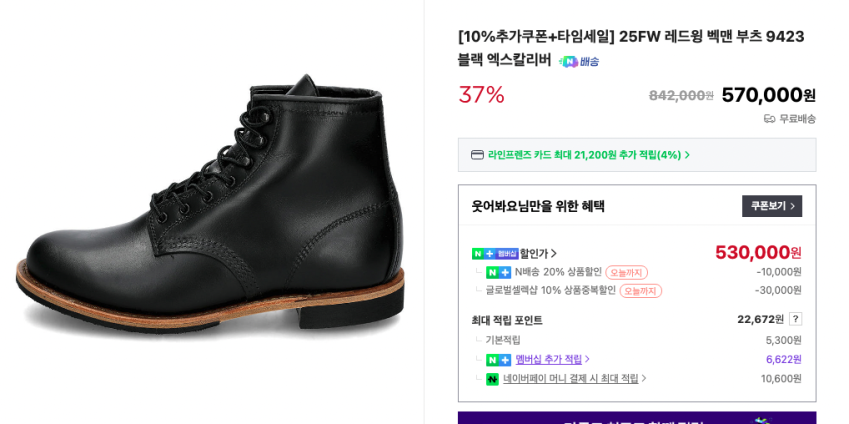Click the N+ icon beside 멤버십 추가 적립
Screen dimensions: 849x424
tap(498, 360)
